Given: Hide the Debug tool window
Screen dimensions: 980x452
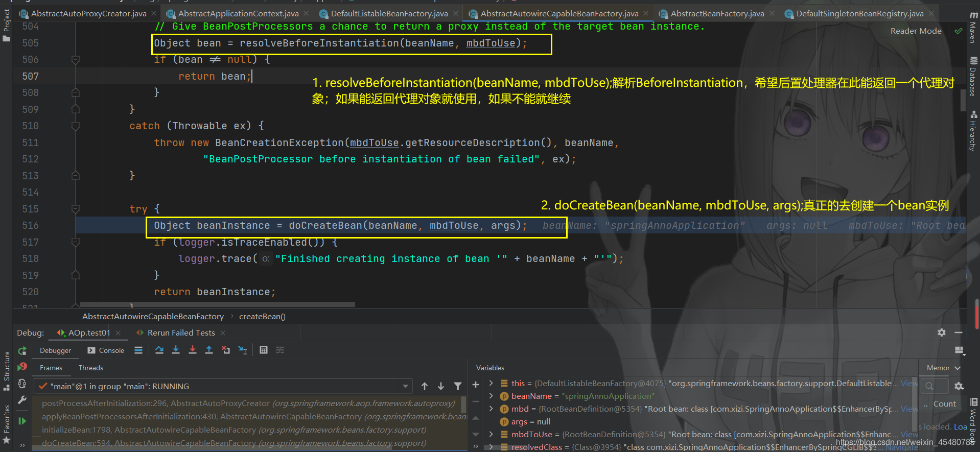Looking at the screenshot, I should coord(959,332).
